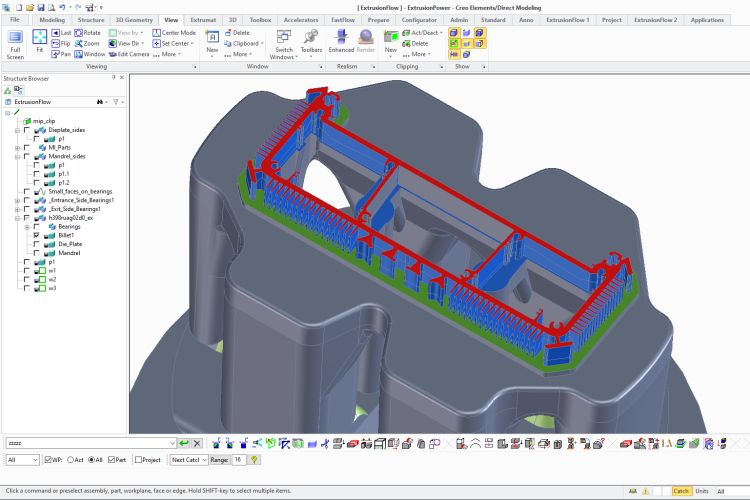This screenshot has height=500, width=750.
Task: Click the X cancel button beside command input
Action: click(x=197, y=444)
